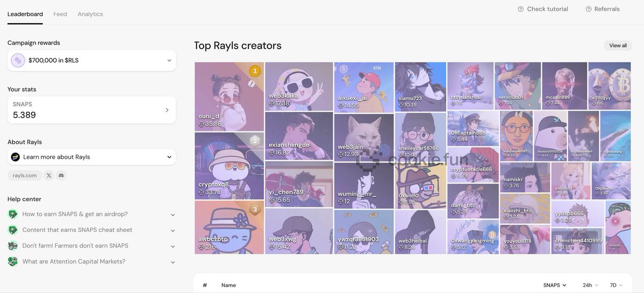Click the X (Twitter) icon under Rayls
Image resolution: width=644 pixels, height=293 pixels.
click(49, 175)
